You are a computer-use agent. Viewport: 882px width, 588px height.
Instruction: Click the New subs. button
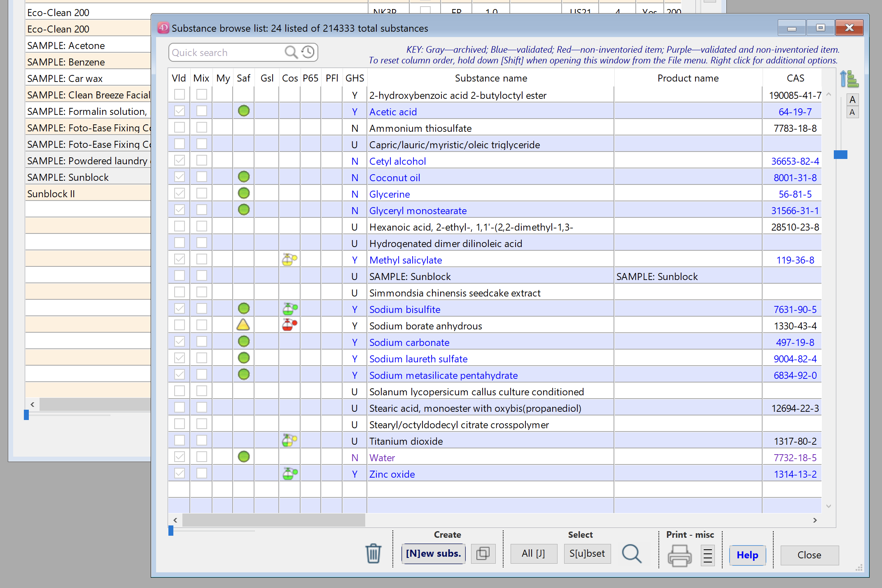click(433, 554)
